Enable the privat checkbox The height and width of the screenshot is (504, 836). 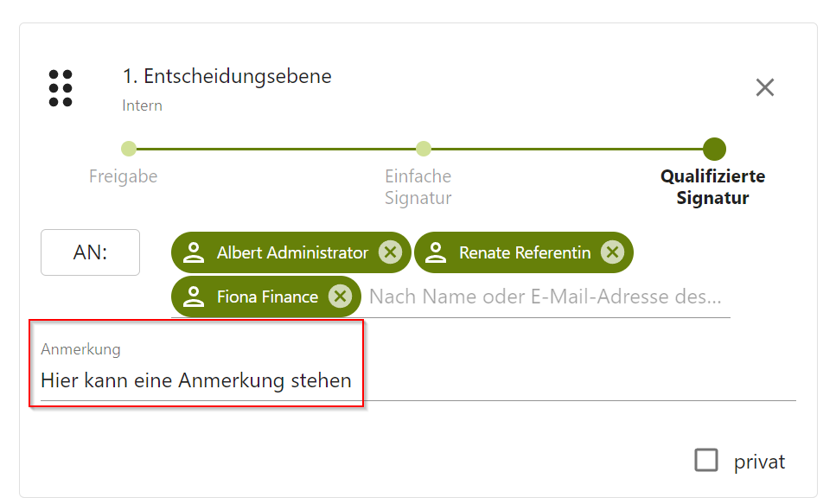click(705, 461)
